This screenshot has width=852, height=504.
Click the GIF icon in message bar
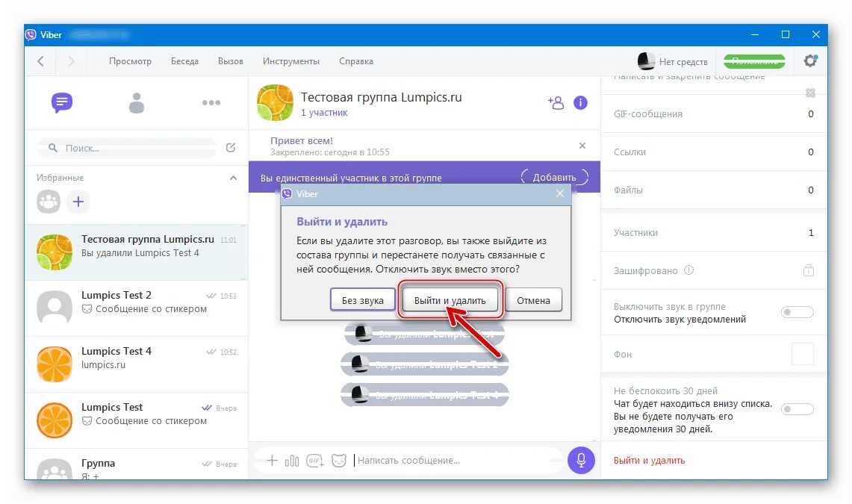315,461
